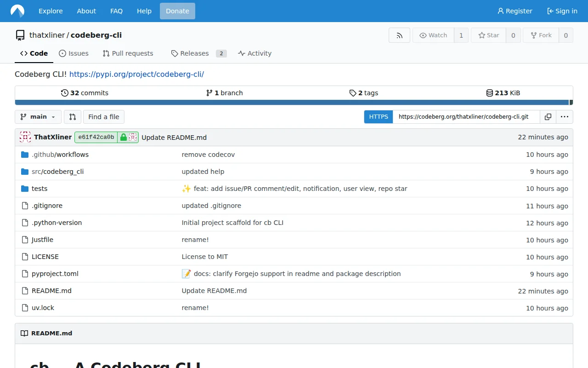Switch to the Code tab

coord(34,53)
